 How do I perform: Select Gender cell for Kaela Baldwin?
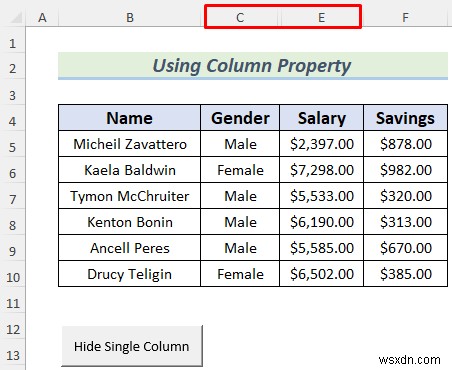[x=240, y=170]
